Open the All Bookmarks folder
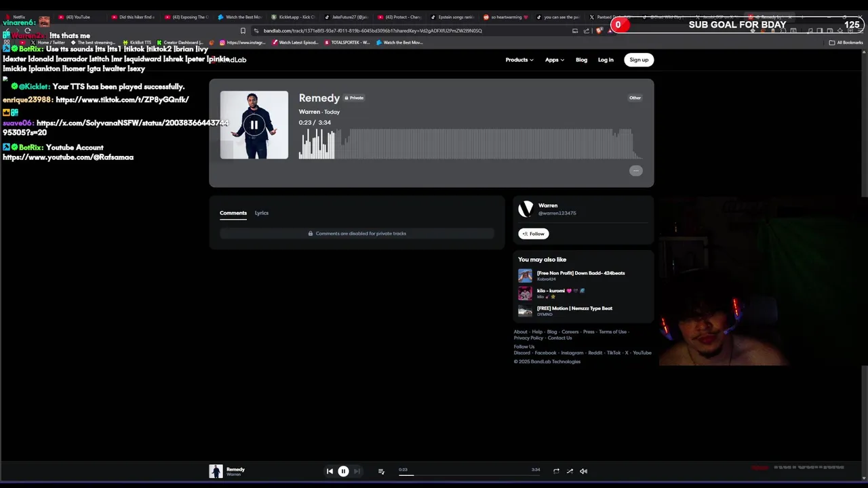The height and width of the screenshot is (488, 868). pyautogui.click(x=846, y=43)
